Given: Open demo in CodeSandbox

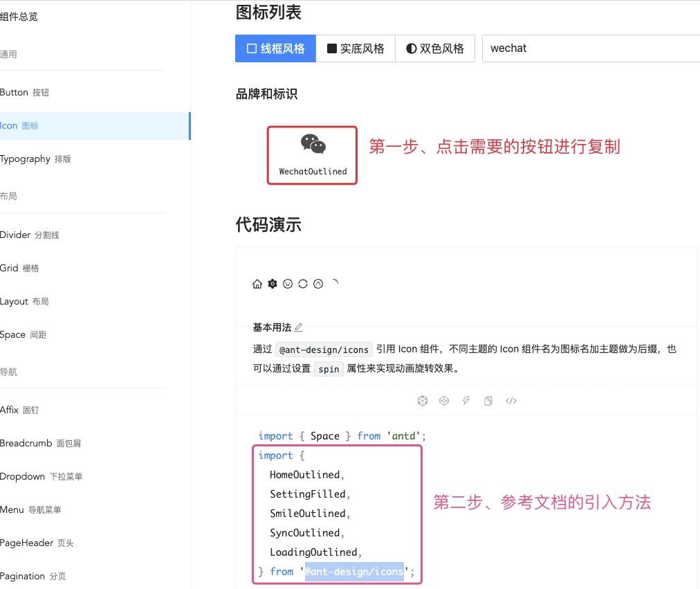Looking at the screenshot, I should coord(423,401).
